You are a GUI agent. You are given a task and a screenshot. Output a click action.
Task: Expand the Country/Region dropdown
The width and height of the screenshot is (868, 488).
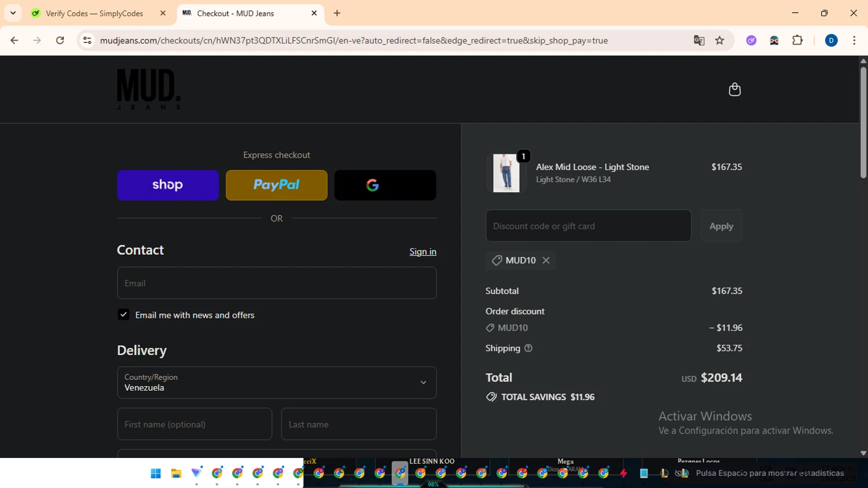point(277,383)
